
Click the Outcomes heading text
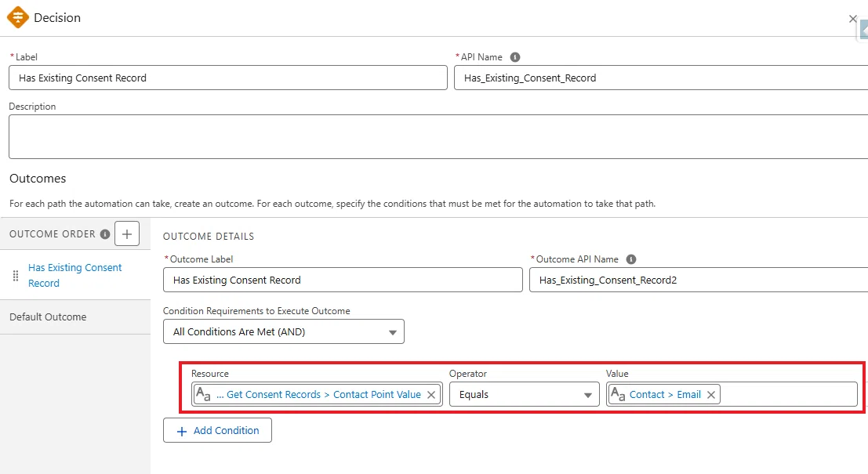[x=38, y=179]
